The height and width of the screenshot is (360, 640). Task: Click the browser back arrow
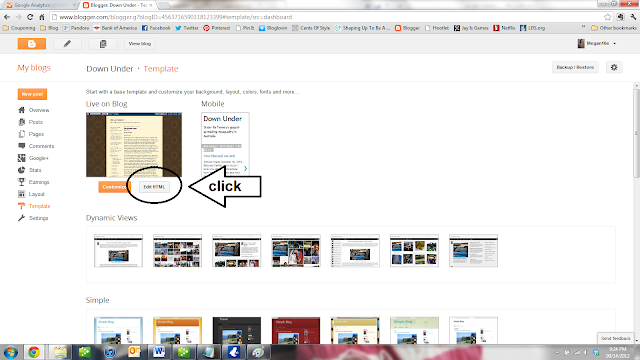(x=7, y=17)
